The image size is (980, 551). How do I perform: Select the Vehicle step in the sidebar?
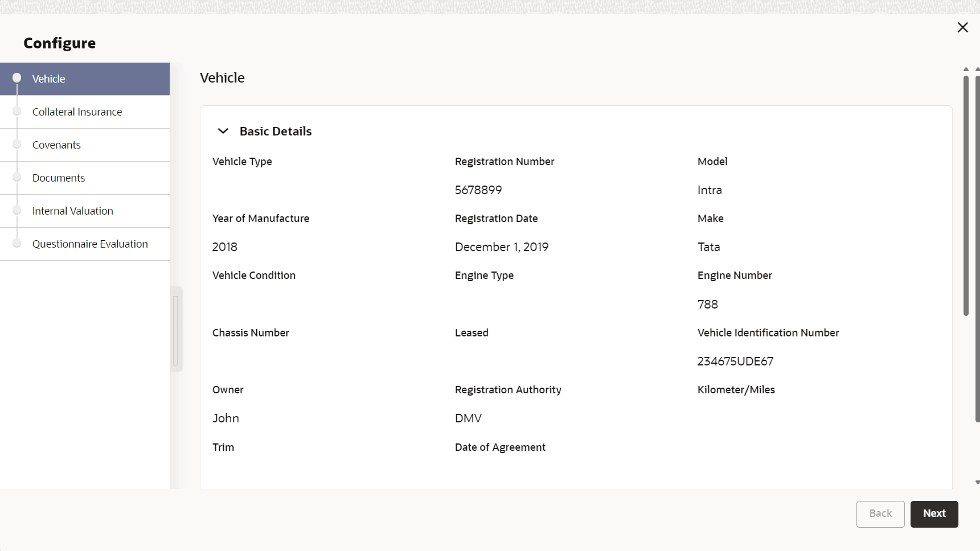pos(85,79)
